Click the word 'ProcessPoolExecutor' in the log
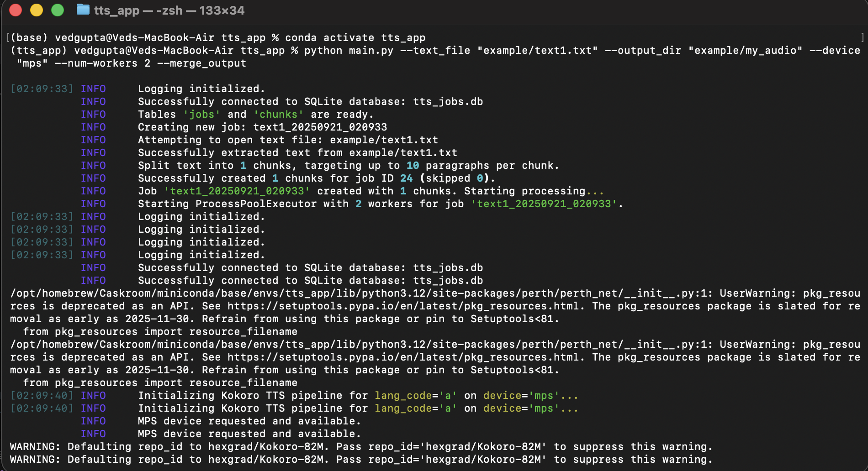This screenshot has height=471, width=868. click(x=256, y=204)
